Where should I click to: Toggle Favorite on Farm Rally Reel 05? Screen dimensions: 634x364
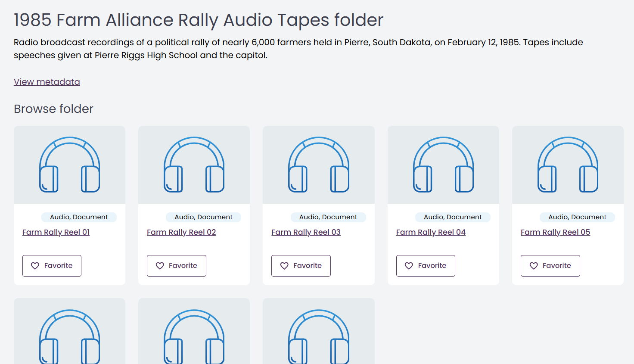coord(550,266)
